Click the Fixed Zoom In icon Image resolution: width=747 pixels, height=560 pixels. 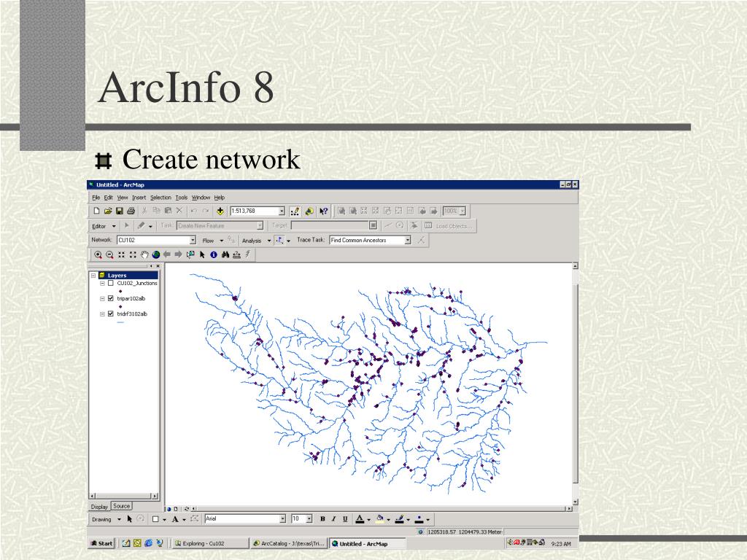pos(122,254)
